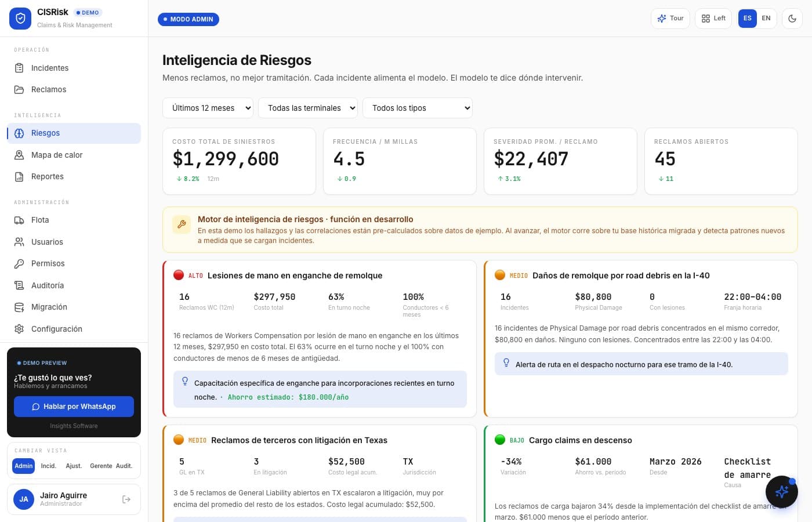Click the lightbulb icon in the I-40 alert

click(506, 363)
